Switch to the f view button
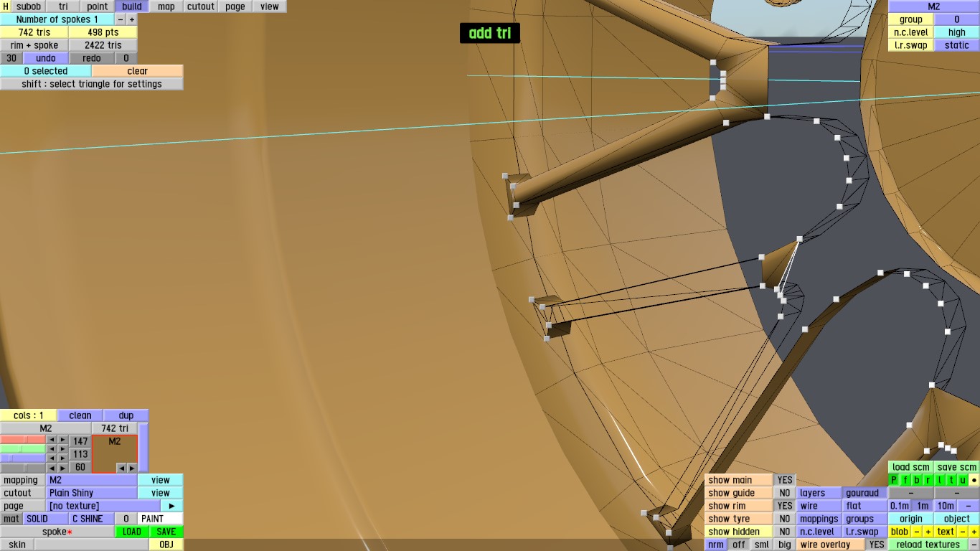Image resolution: width=980 pixels, height=551 pixels. tap(905, 480)
